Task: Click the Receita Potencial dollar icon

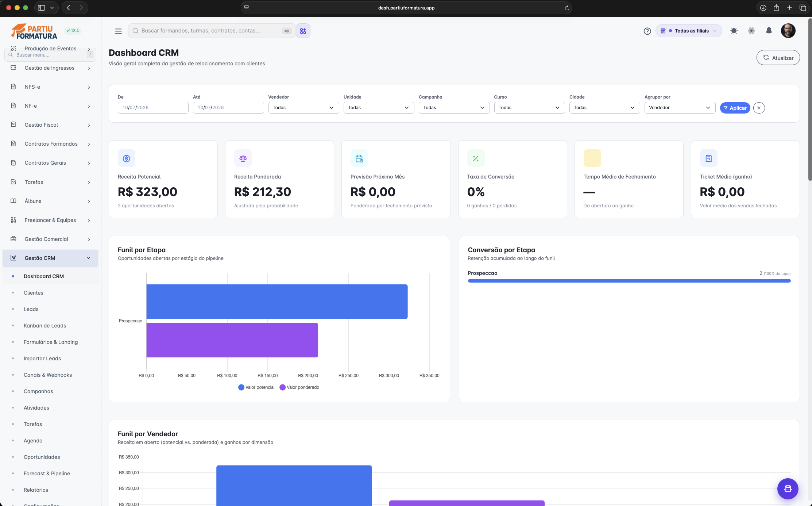Action: pos(127,158)
